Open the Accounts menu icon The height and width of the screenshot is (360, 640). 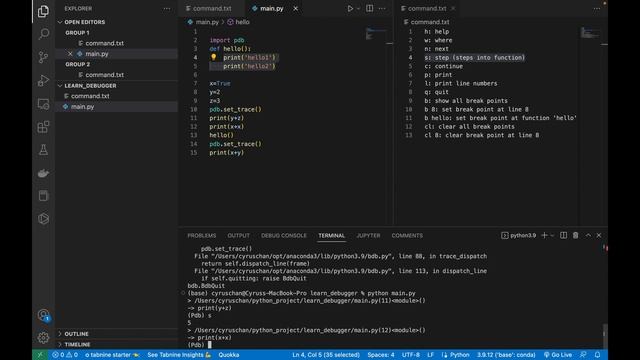click(x=43, y=315)
